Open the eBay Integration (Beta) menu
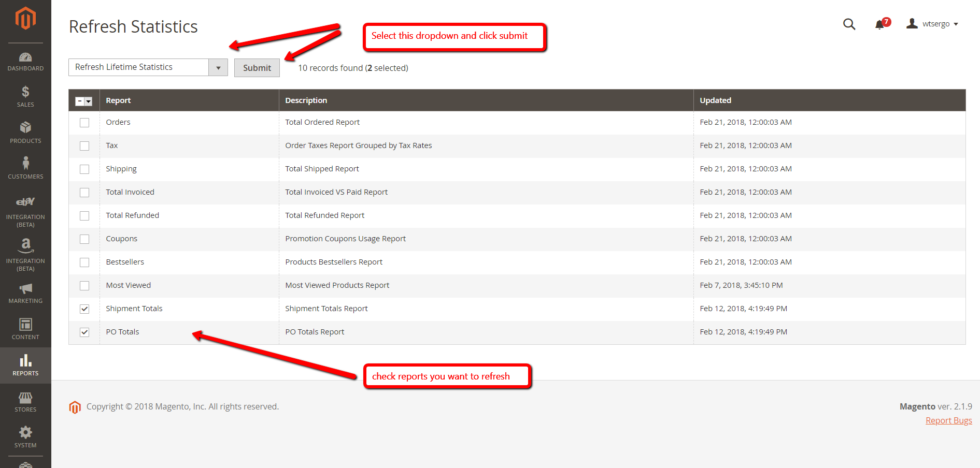The height and width of the screenshot is (468, 980). pos(25,212)
